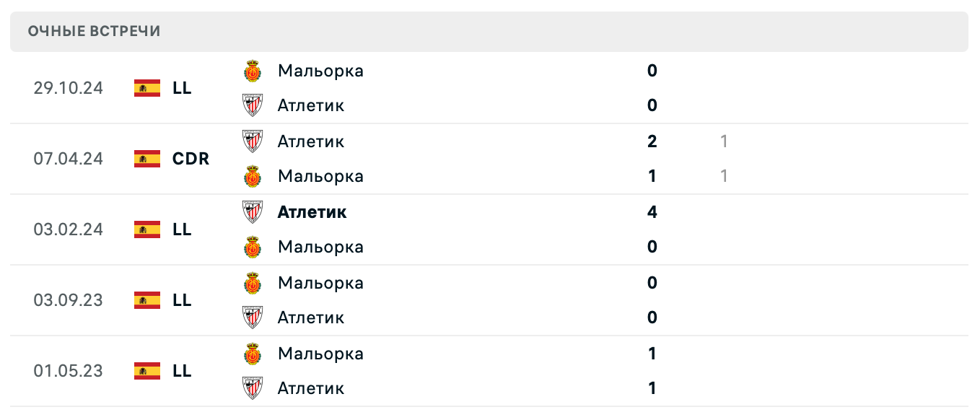The image size is (980, 420).
Task: Click Athletic crest in 29.10.24 match
Action: (x=253, y=105)
